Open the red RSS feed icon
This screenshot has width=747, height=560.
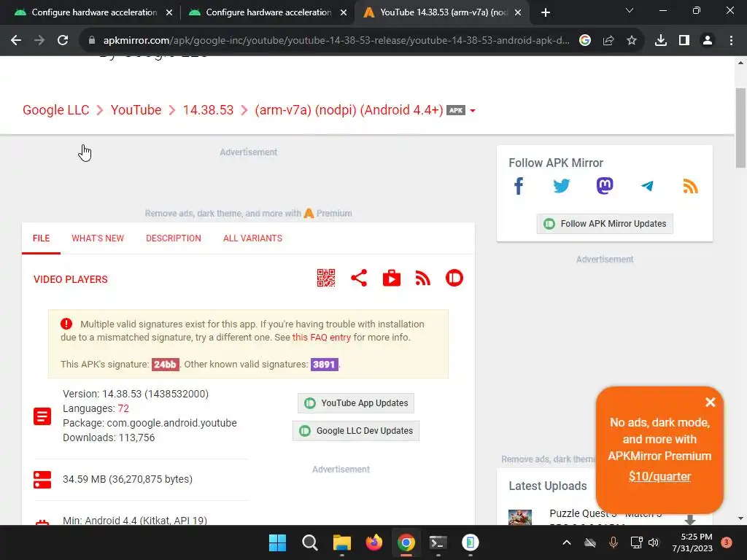click(422, 278)
